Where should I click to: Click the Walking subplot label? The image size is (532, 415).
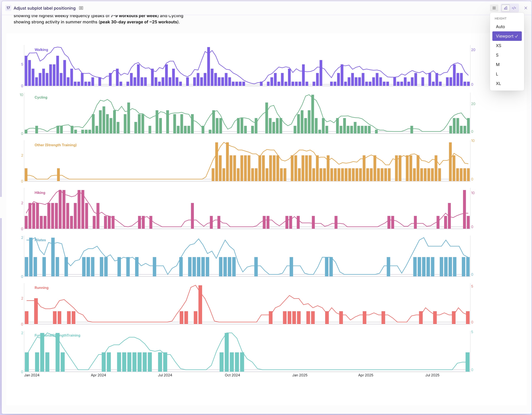click(x=41, y=50)
